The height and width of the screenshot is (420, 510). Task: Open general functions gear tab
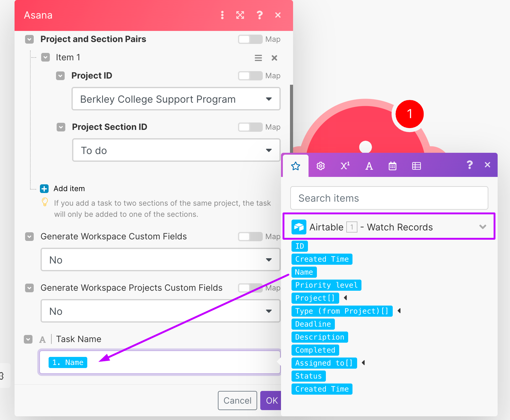click(x=321, y=166)
